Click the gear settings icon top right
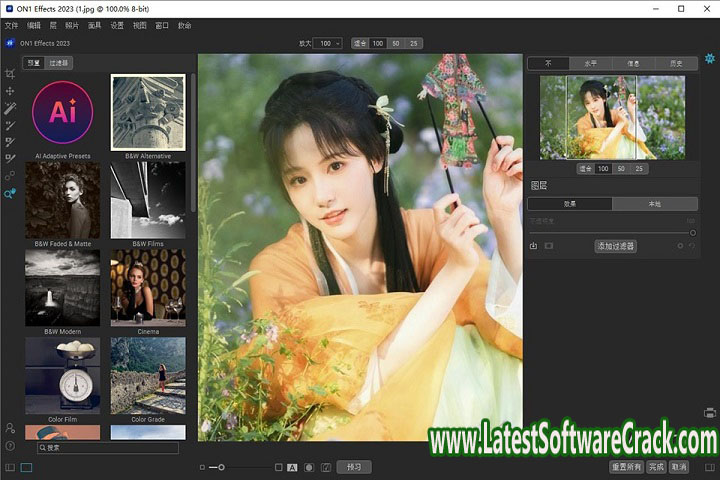This screenshot has height=480, width=720. 710,58
